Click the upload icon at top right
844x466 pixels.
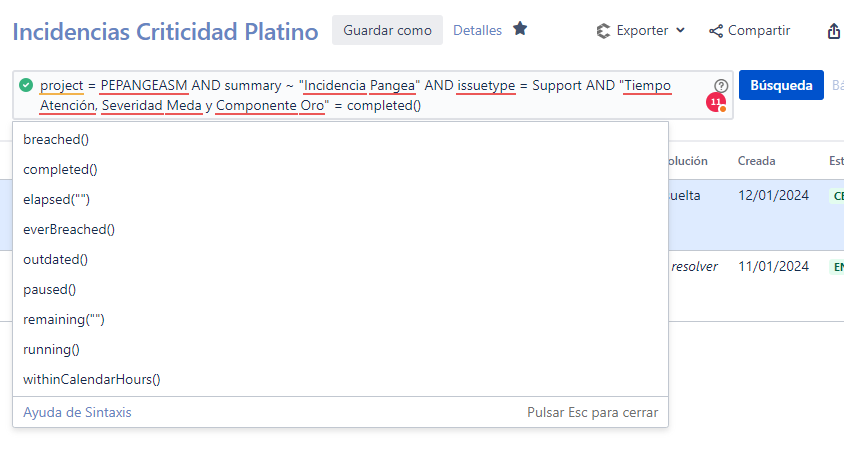click(x=834, y=31)
